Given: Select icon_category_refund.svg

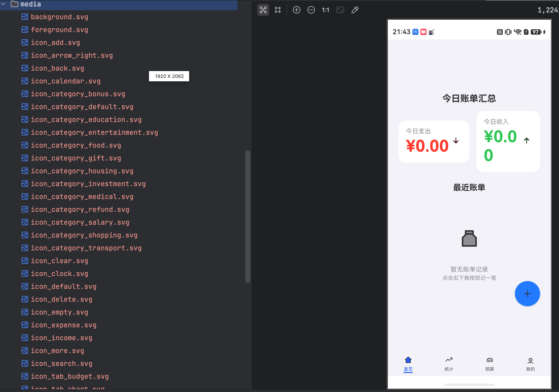Looking at the screenshot, I should point(80,209).
